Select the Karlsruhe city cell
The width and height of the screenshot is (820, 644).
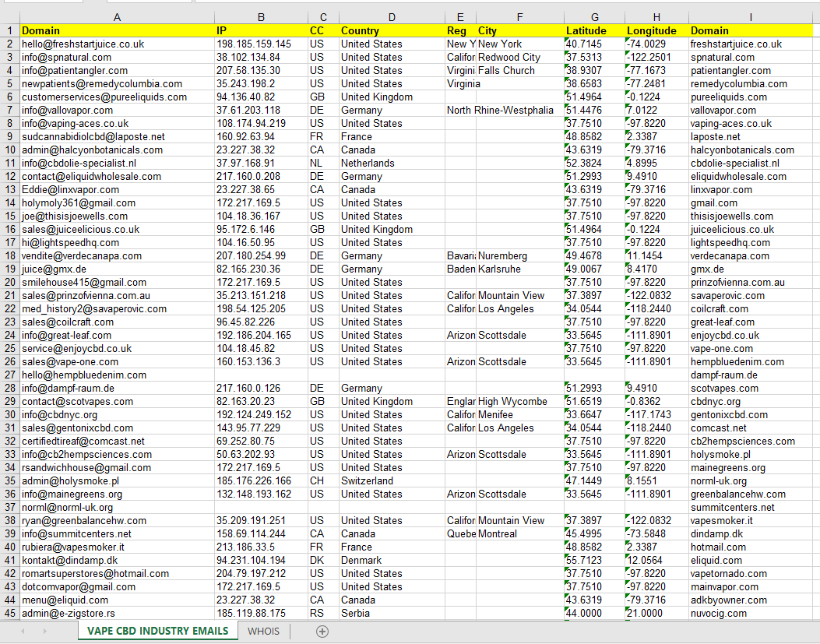pyautogui.click(x=520, y=269)
